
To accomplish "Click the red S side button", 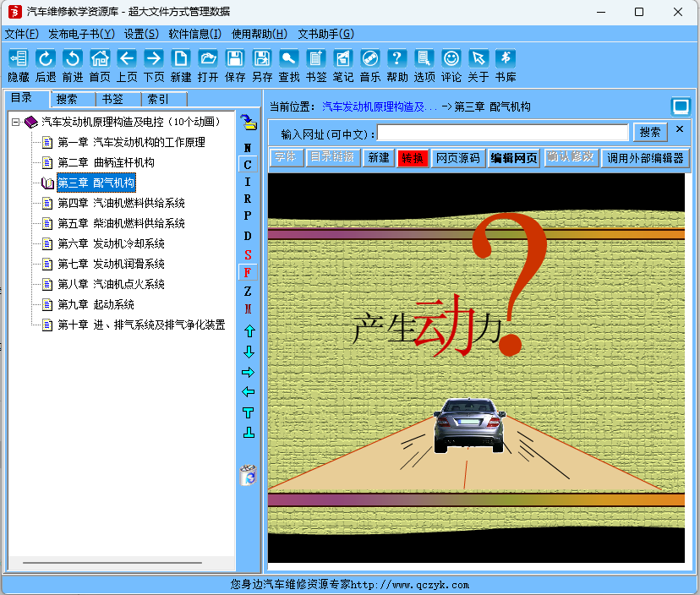I will tap(248, 255).
